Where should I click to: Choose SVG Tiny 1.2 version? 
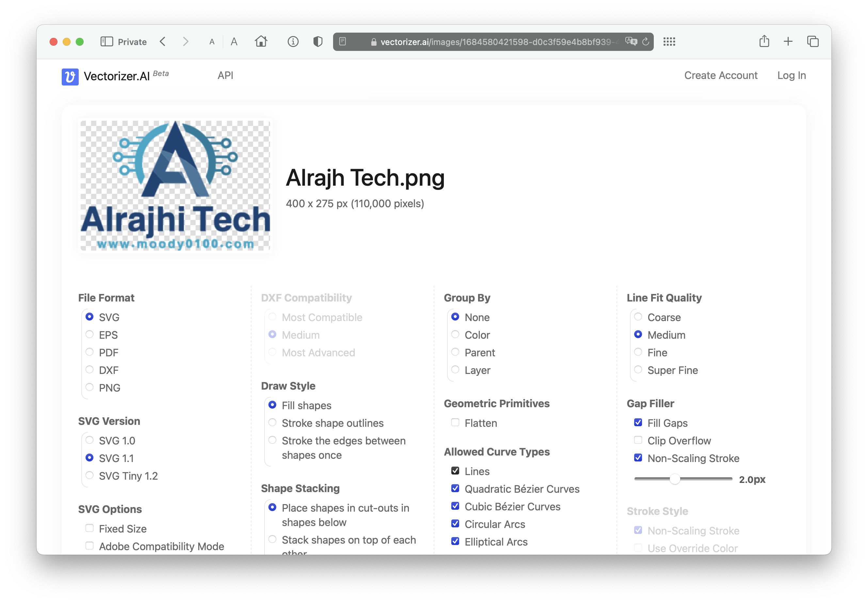click(89, 475)
